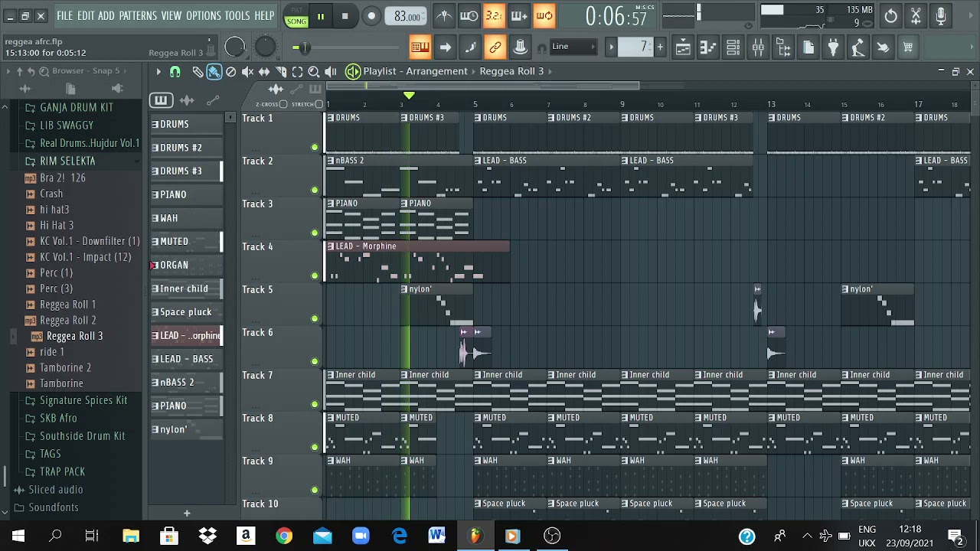Toggle wait for input before recording
This screenshot has height=551, width=980.
tap(469, 15)
